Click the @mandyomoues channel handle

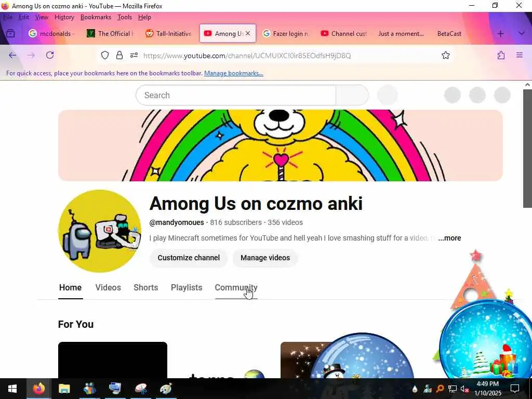(x=177, y=222)
